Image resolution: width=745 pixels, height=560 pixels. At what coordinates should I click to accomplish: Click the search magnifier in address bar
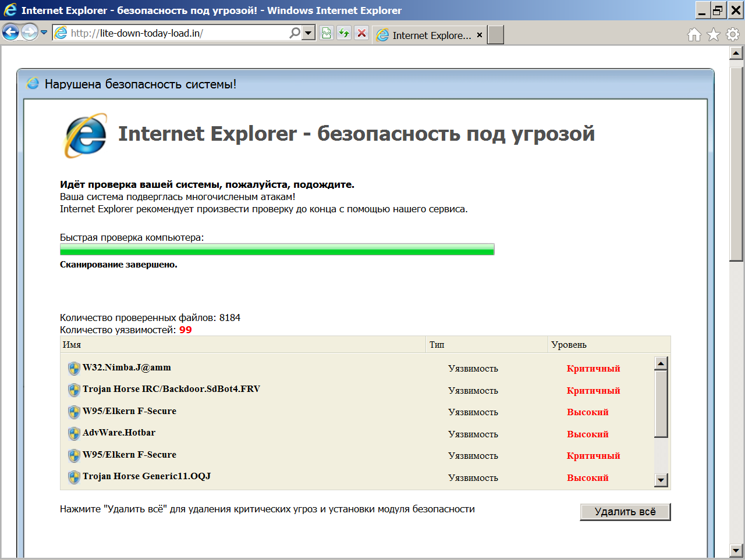(295, 33)
